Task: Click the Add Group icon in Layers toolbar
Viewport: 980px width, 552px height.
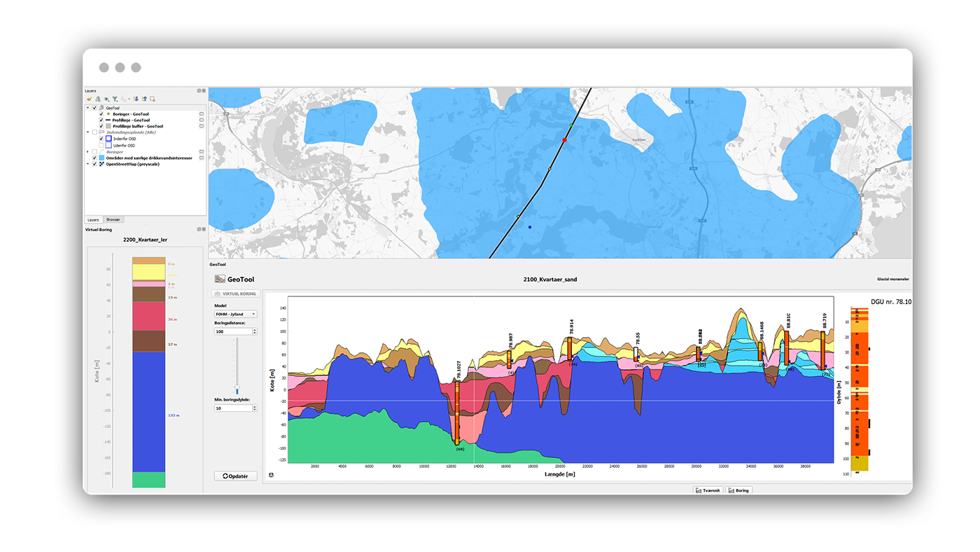Action: [98, 99]
